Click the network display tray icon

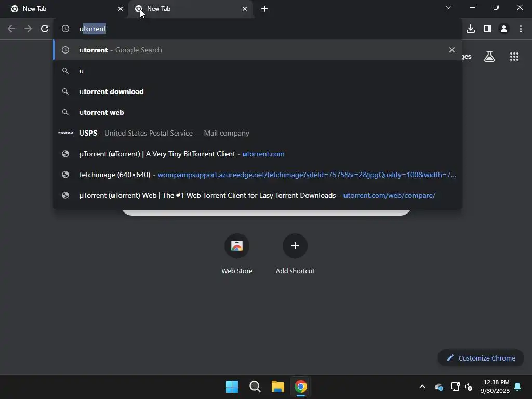[455, 387]
